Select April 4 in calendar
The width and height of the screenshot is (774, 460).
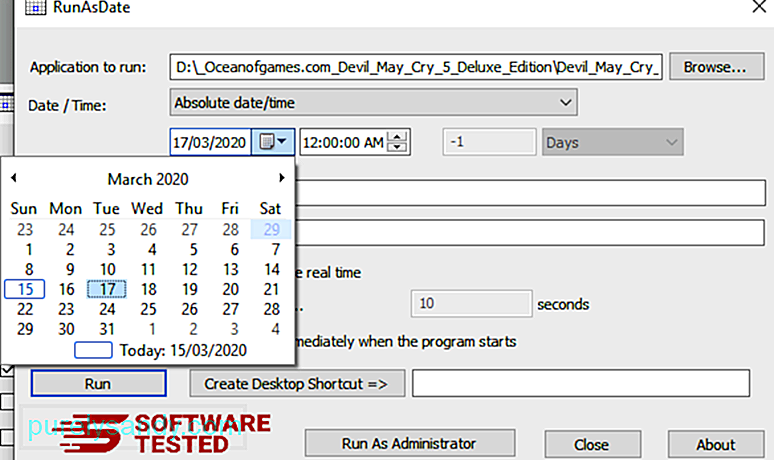click(x=275, y=329)
